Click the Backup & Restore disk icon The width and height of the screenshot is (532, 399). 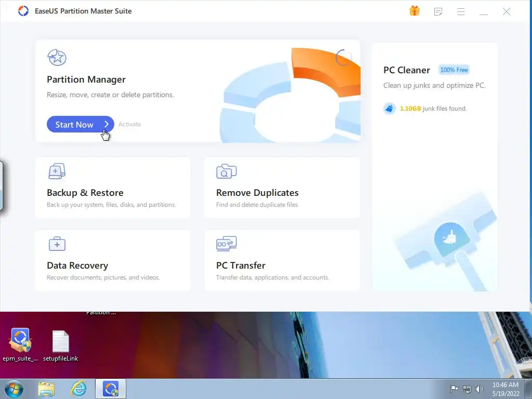point(57,171)
